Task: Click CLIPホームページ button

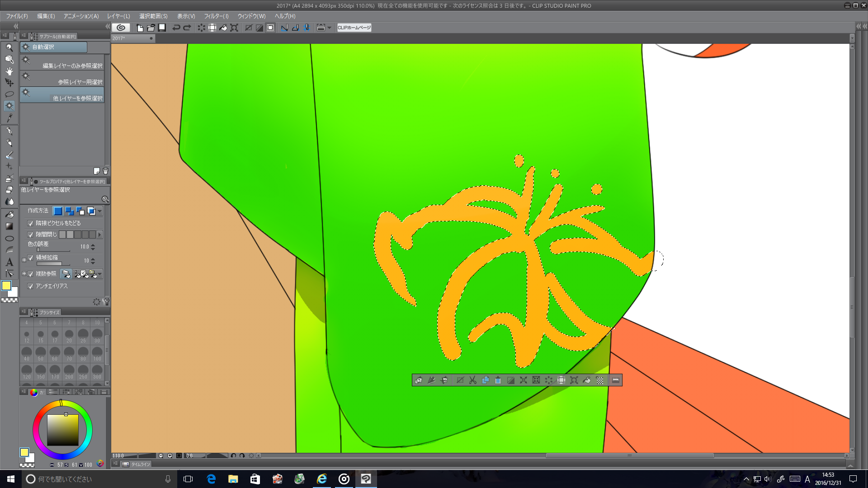Action: (354, 28)
